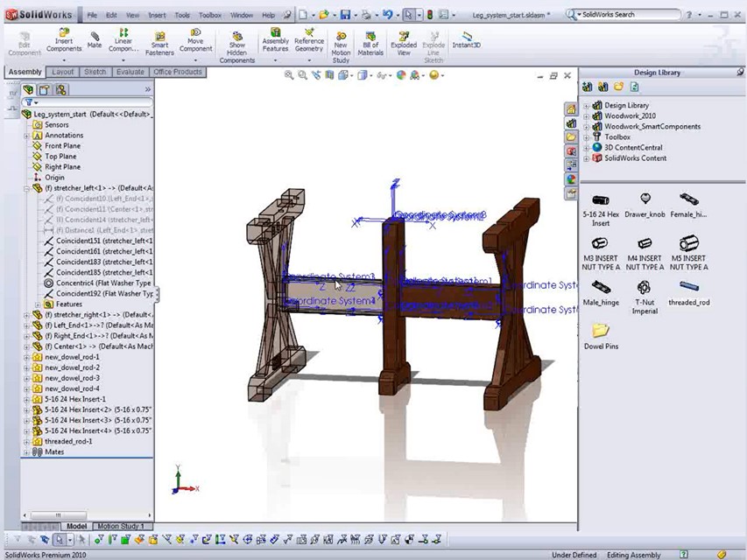Screen dimensions: 747x560
Task: Switch to Motion Study 1 tab
Action: [121, 526]
